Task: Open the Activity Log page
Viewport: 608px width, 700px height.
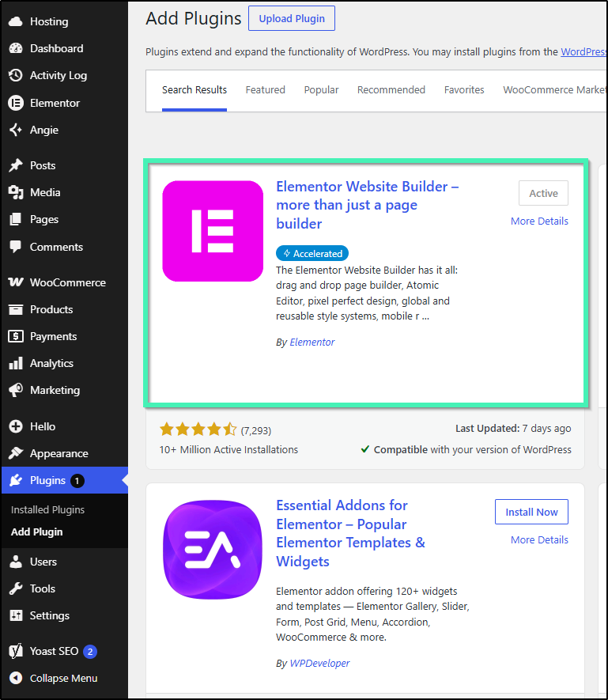Action: pyautogui.click(x=64, y=75)
